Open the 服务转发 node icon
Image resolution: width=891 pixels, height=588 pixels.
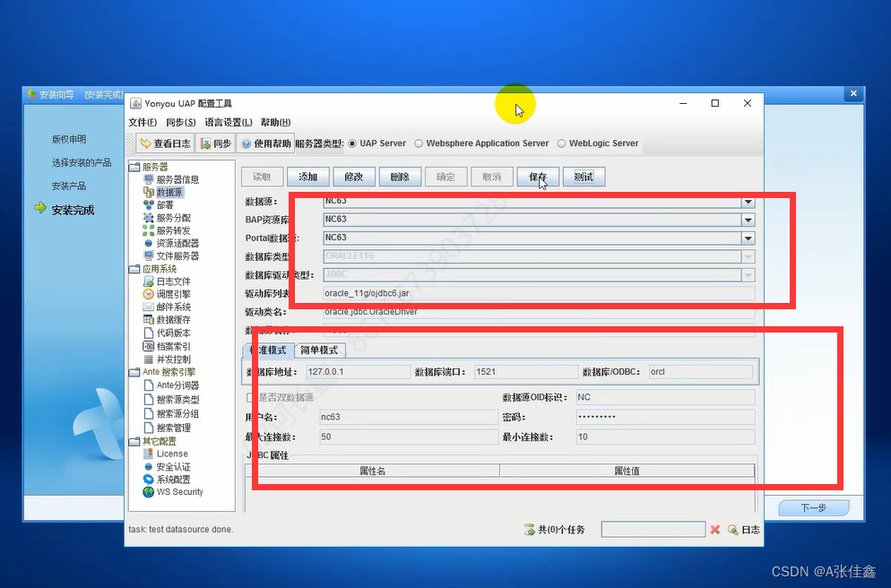coord(148,230)
